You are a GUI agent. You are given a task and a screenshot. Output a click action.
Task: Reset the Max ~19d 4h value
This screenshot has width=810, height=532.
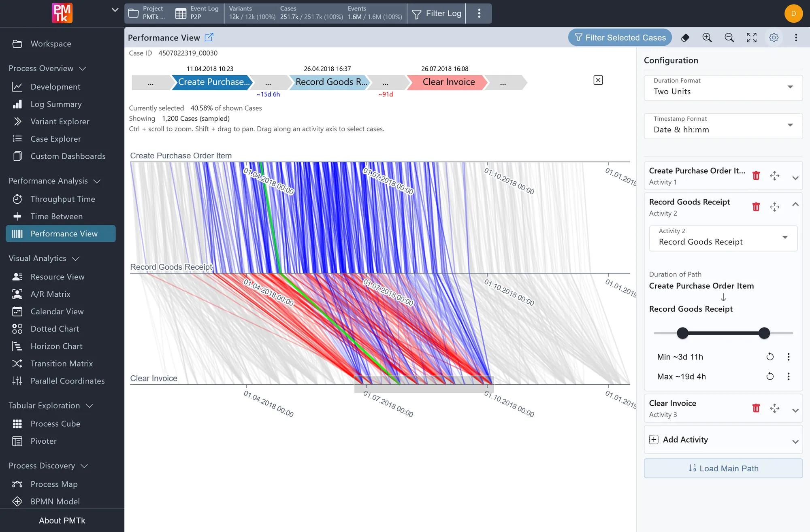[x=770, y=377]
